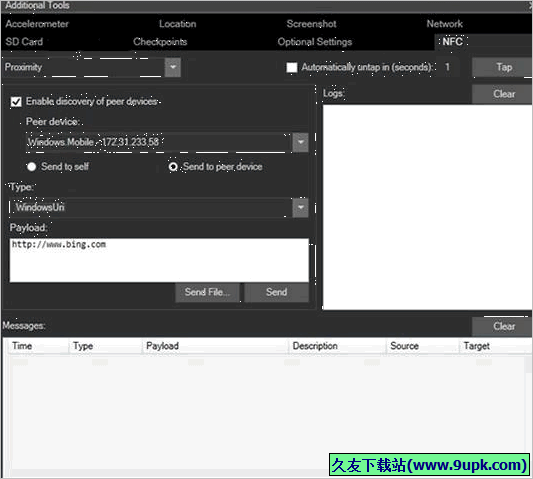Screen dimensions: 533x479
Task: Click the Send File... button
Action: coord(207,292)
